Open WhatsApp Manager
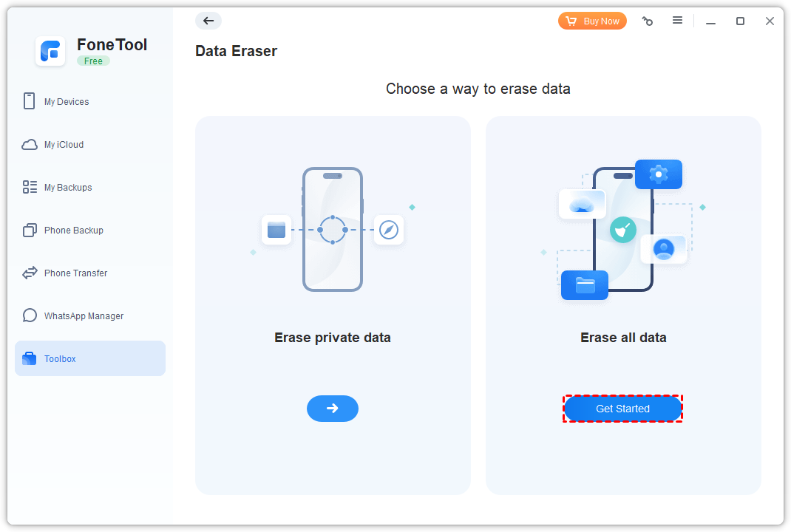The height and width of the screenshot is (532, 791). pos(84,316)
